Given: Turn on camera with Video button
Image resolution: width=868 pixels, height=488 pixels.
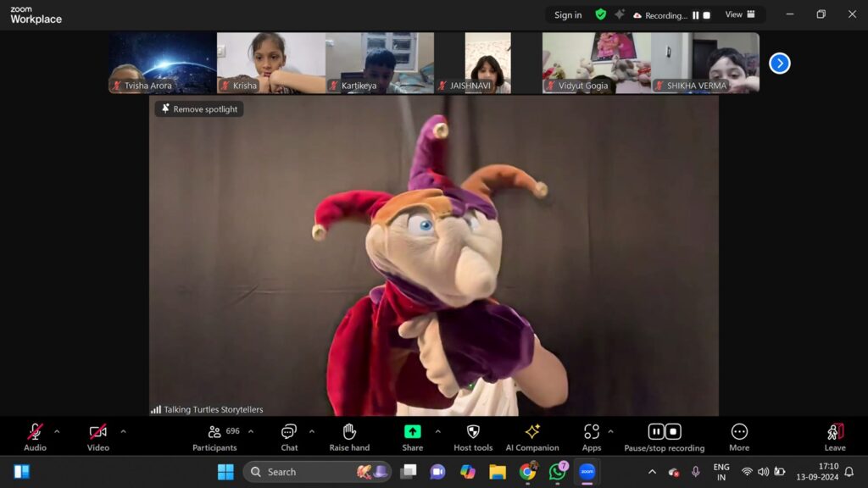Looking at the screenshot, I should click(x=98, y=432).
